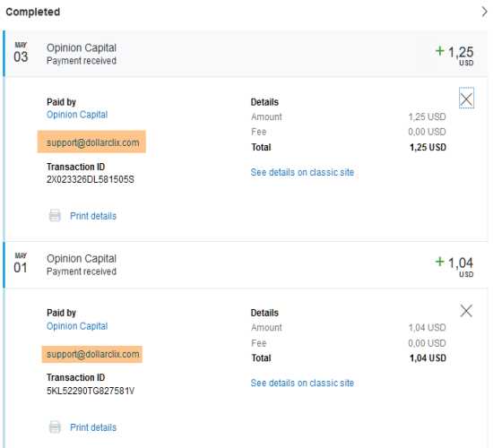
Task: Select highlighted support@dollarclix.com in second transaction
Action: coord(92,354)
